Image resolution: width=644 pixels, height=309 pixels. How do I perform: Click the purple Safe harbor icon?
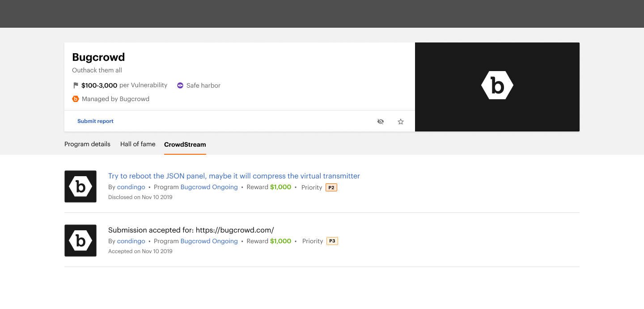(180, 85)
